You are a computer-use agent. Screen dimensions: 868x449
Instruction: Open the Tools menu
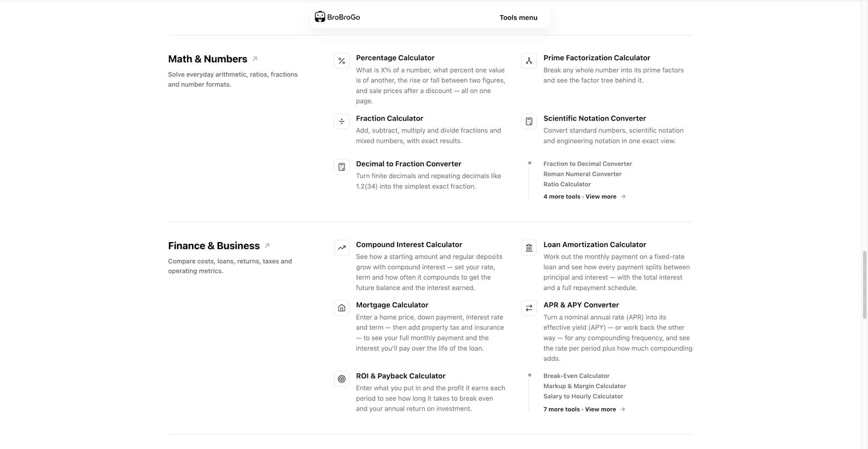click(x=518, y=17)
